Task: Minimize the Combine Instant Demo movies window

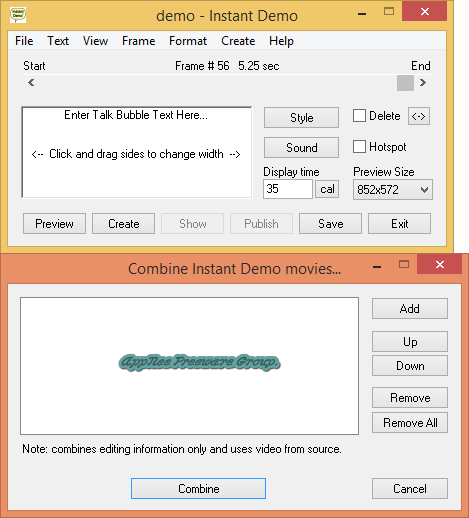Action: tap(377, 267)
